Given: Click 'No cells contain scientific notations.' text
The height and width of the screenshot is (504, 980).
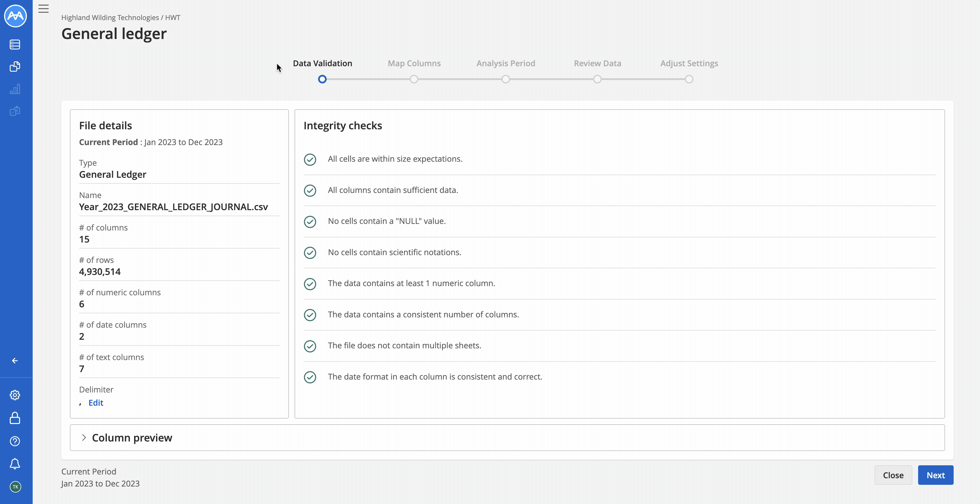Looking at the screenshot, I should pyautogui.click(x=395, y=252).
